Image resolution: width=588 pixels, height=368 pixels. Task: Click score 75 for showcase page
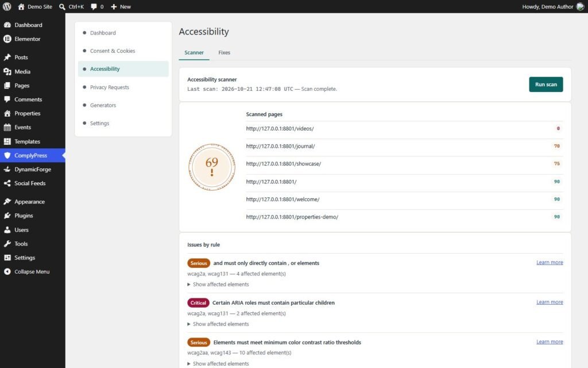tap(557, 164)
